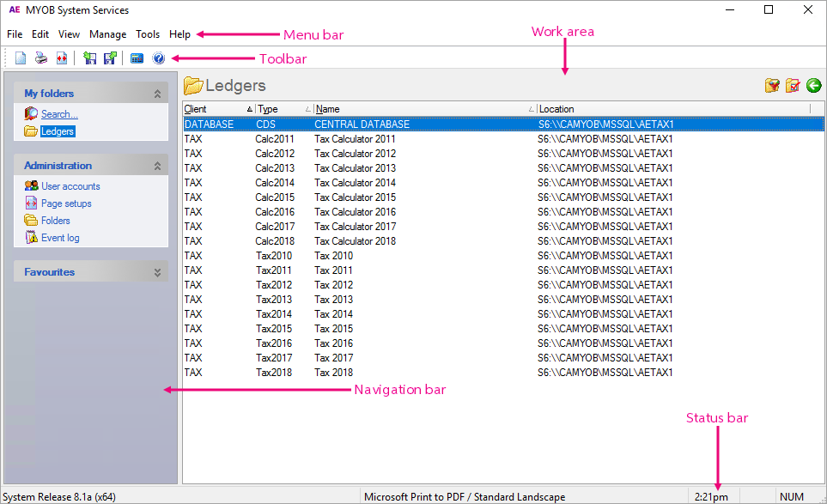Open the calculator toolbar icon
This screenshot has width=827, height=504.
137,58
